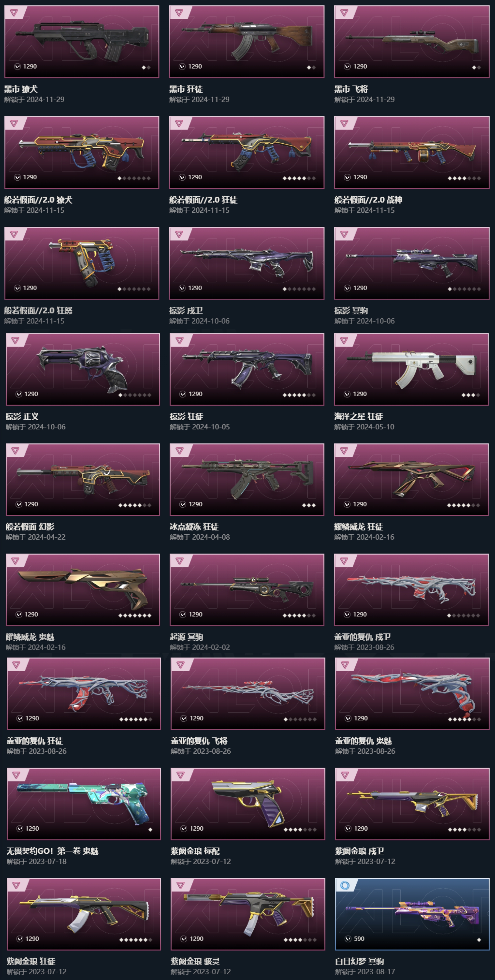495x980 pixels.
Task: Click the VP coin icon on 紫阙金琅 标配
Action: (x=183, y=829)
